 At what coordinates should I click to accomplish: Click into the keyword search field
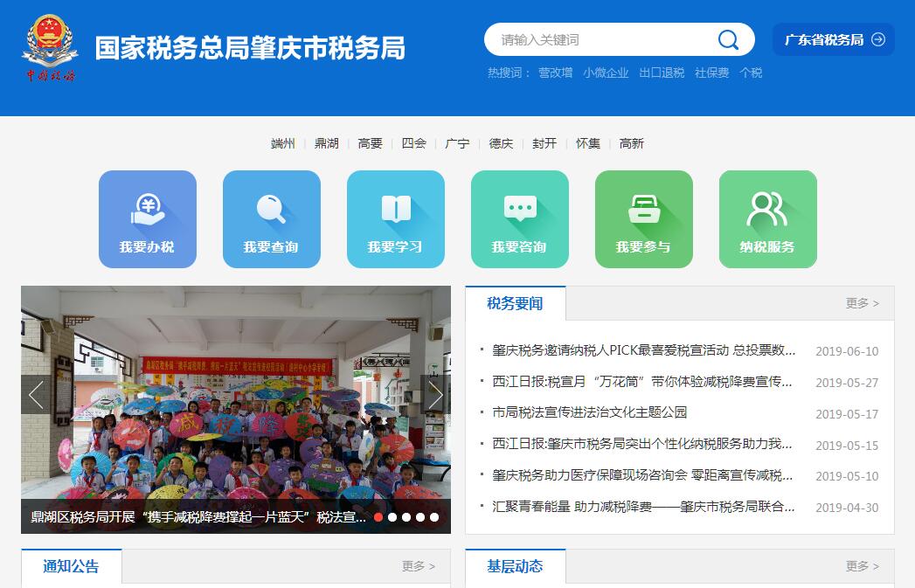tap(601, 39)
